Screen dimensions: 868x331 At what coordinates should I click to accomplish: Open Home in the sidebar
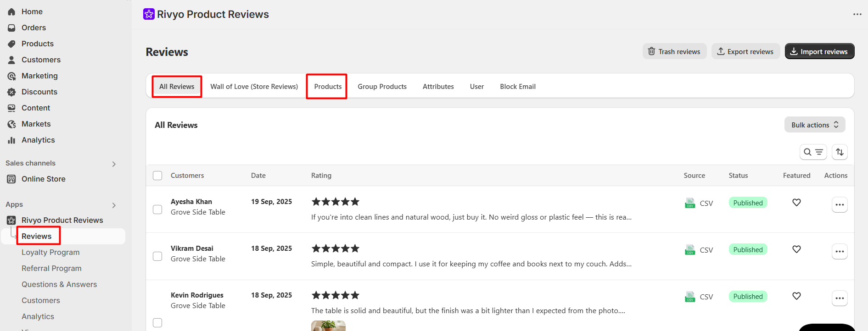point(32,11)
